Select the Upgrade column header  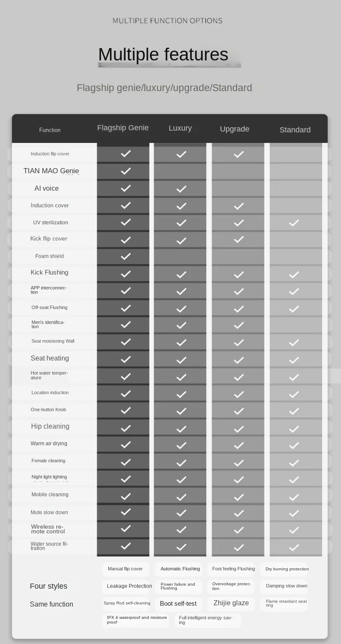point(234,129)
